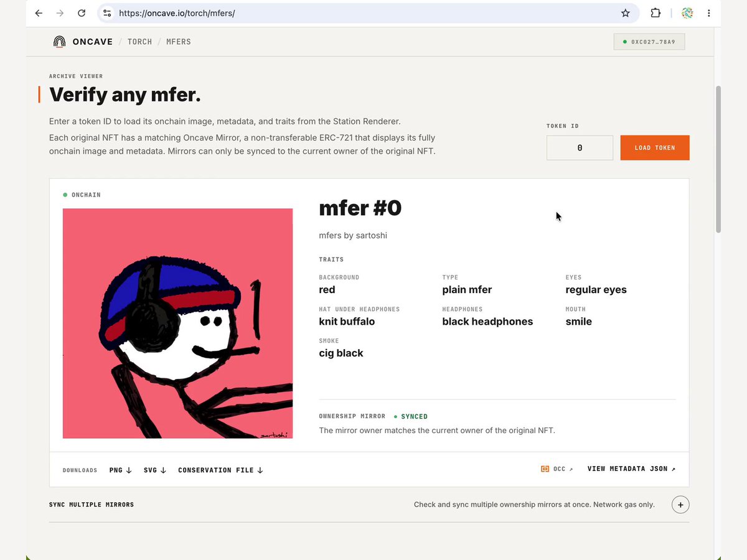
Task: Download the SVG file
Action: pos(155,470)
